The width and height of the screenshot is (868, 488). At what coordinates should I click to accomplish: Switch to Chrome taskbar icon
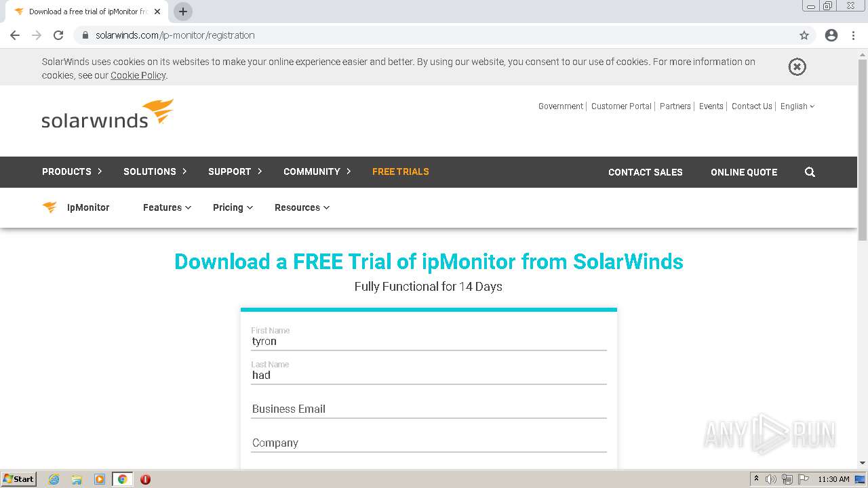[x=123, y=479]
